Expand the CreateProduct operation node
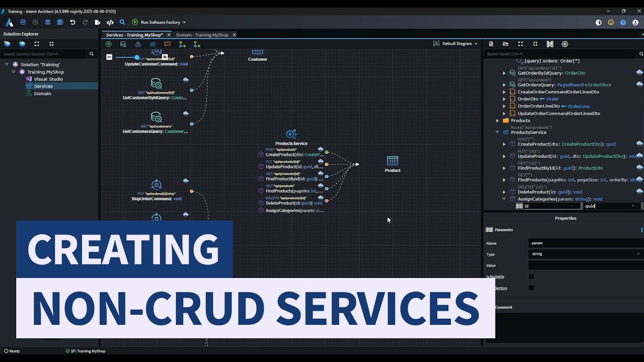The image size is (644, 362). point(504,144)
